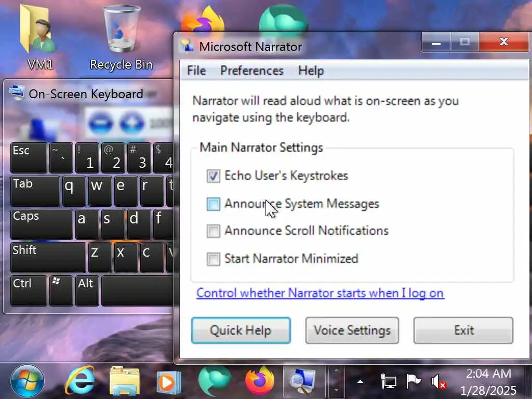
Task: Toggle the Shift key on the keyboard
Action: (48, 258)
